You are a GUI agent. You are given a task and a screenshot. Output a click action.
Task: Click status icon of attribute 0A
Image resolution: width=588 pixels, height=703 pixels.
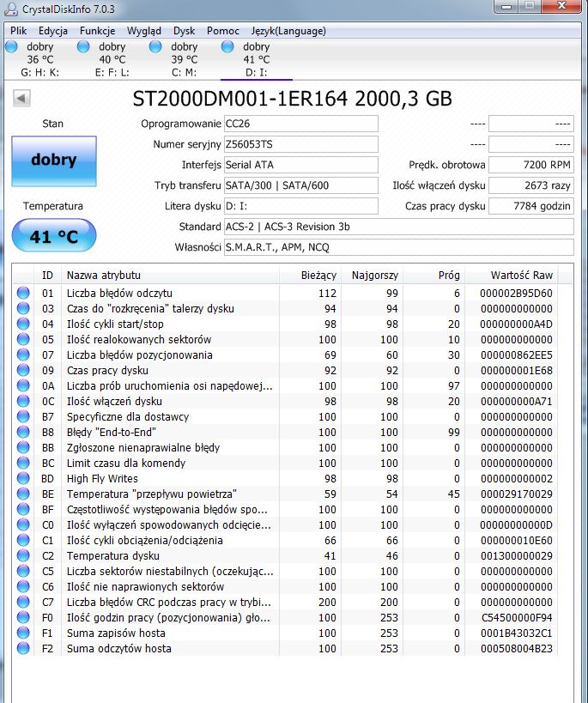pos(23,386)
